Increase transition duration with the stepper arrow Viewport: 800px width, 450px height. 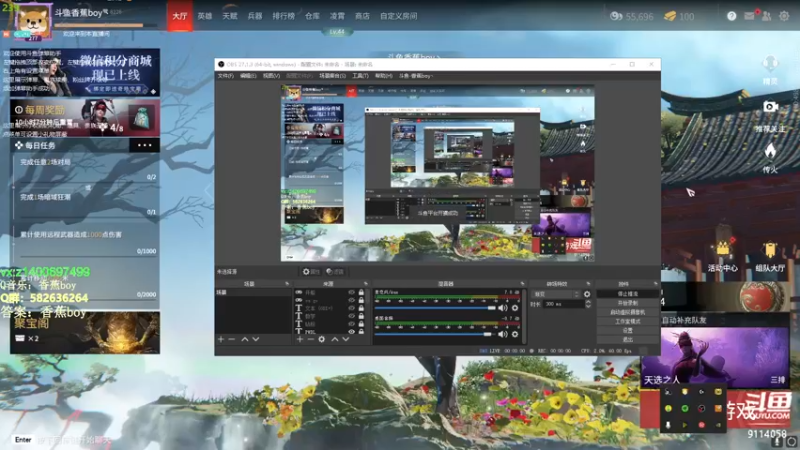(x=588, y=302)
